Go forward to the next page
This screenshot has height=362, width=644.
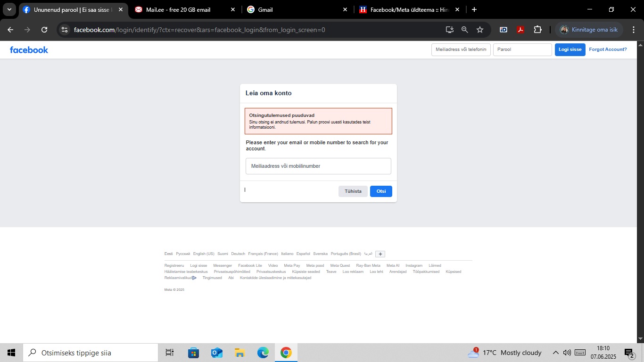click(27, 30)
